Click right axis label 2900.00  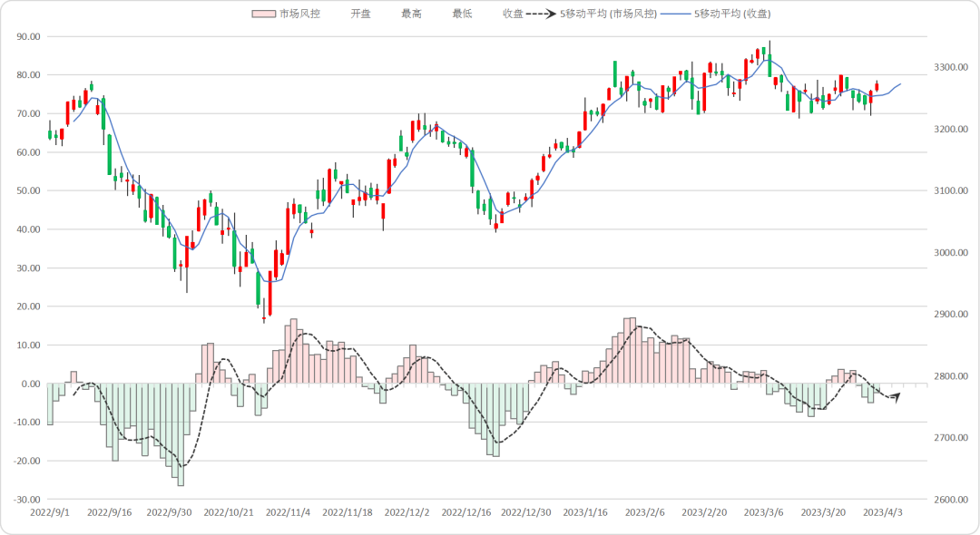(951, 314)
